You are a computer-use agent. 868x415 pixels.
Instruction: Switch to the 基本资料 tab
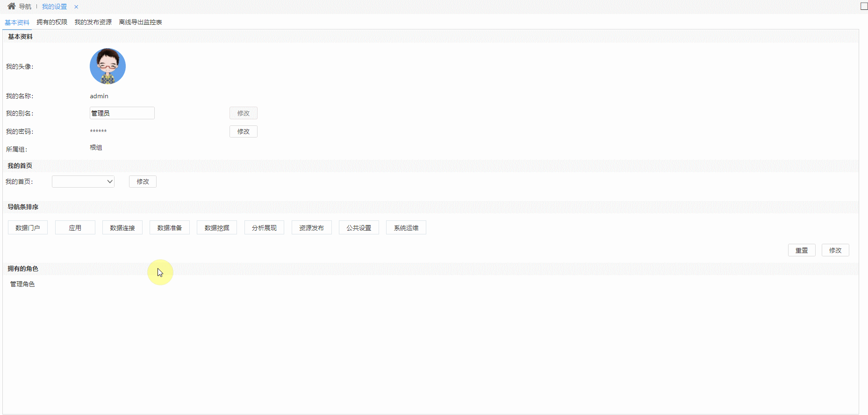(x=17, y=22)
